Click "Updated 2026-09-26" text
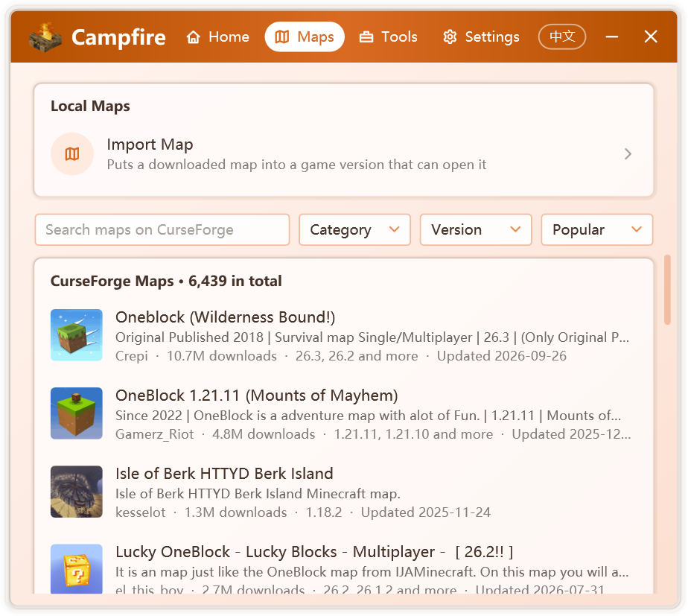Screen dimensions: 688x616 [x=502, y=356]
